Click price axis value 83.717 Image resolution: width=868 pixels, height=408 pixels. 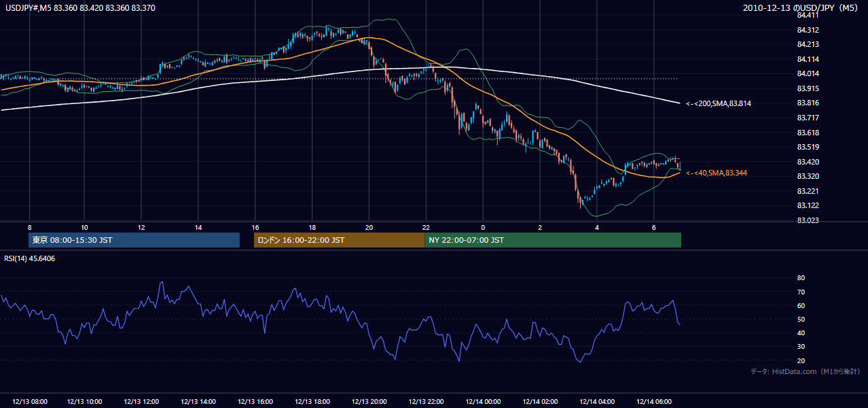coord(808,118)
